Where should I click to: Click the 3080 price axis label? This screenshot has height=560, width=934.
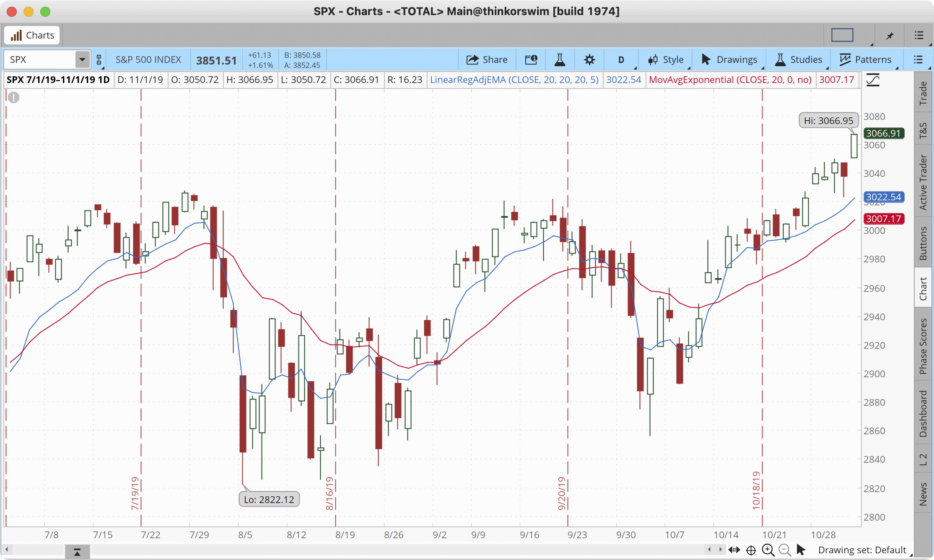pos(874,117)
